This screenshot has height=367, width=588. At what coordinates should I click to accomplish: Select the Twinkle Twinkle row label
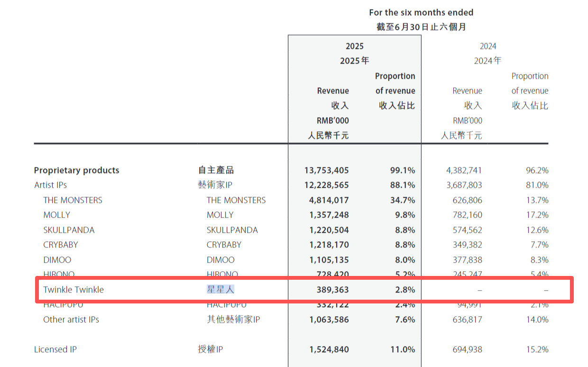(x=73, y=290)
